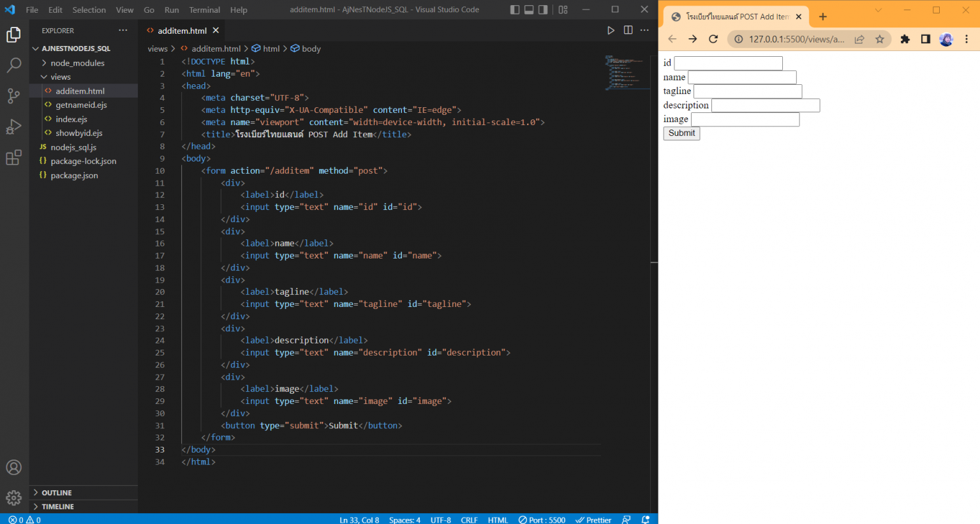Toggle the Primary Side Bar layout button
980x524 pixels.
pos(515,10)
